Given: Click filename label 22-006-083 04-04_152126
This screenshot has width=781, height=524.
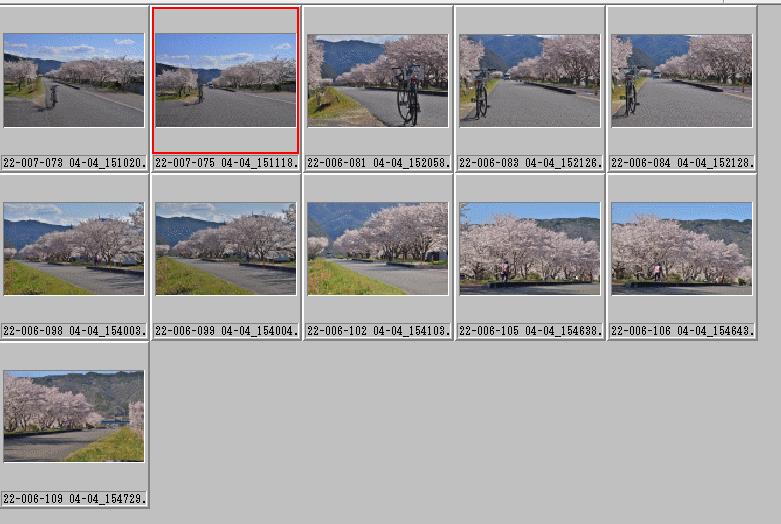Looking at the screenshot, I should pos(530,162).
